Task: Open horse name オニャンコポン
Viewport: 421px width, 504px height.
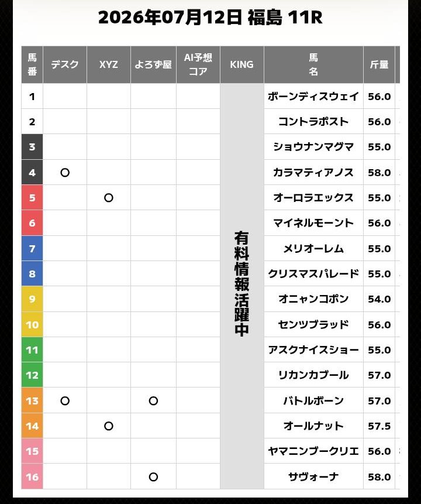Action: point(313,299)
